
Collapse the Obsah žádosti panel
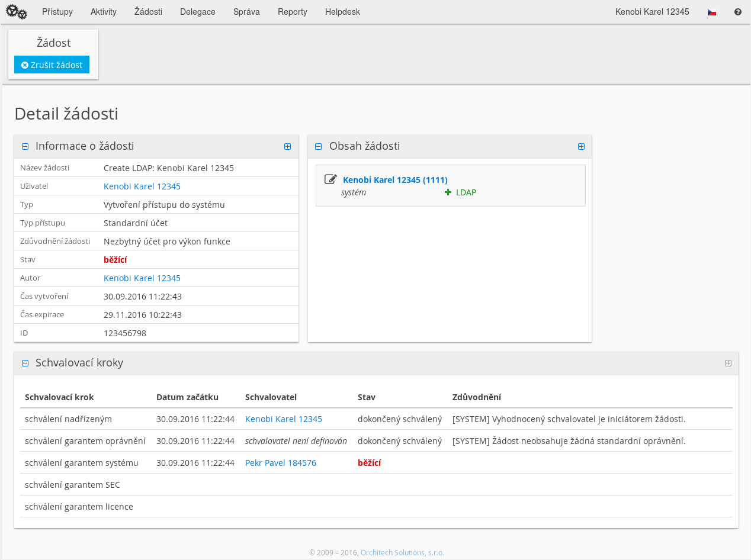coord(319,147)
